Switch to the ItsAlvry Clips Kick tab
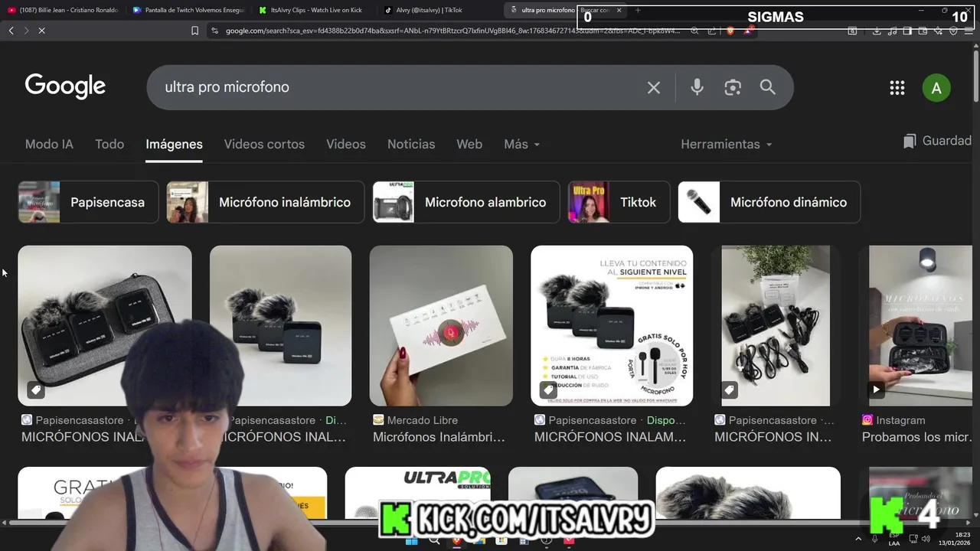The width and height of the screenshot is (980, 551). click(313, 10)
